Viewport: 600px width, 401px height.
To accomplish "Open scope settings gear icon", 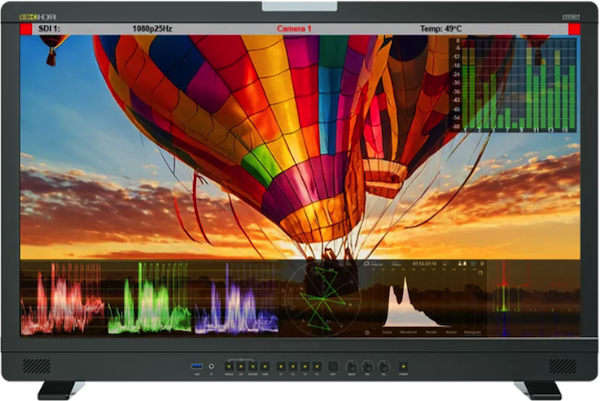I will coord(367,333).
